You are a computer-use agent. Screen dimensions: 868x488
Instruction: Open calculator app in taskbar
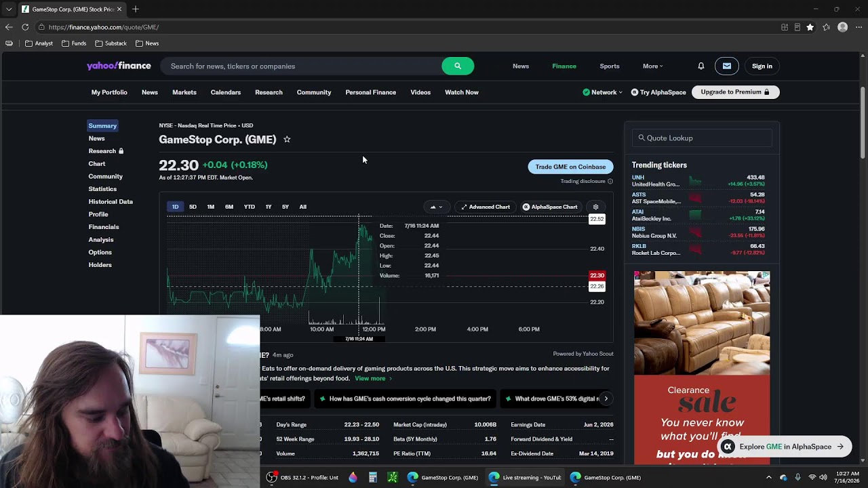[372, 477]
